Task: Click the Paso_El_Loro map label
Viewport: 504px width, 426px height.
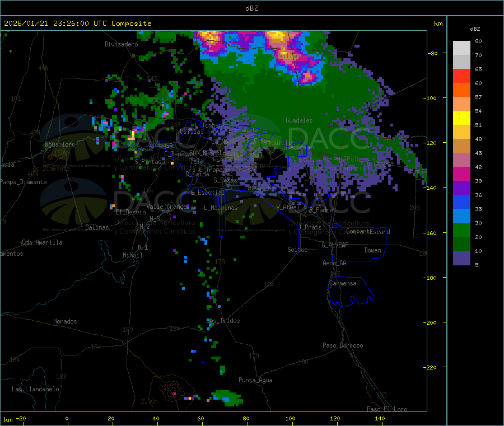Action: [387, 409]
